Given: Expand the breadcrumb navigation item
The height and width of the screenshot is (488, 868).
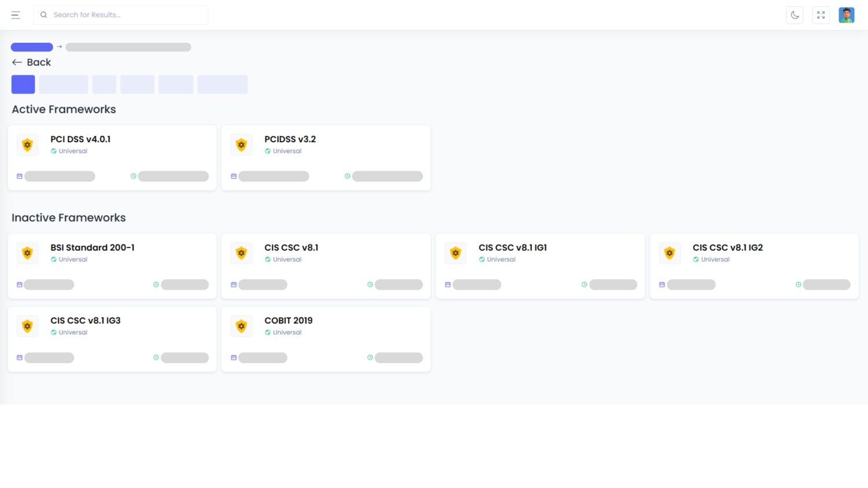Looking at the screenshot, I should (x=31, y=47).
